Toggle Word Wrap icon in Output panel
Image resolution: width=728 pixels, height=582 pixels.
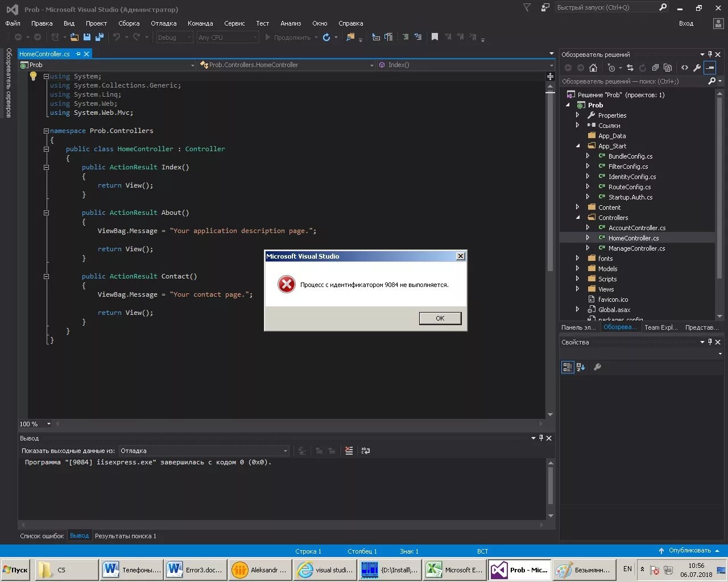(366, 451)
